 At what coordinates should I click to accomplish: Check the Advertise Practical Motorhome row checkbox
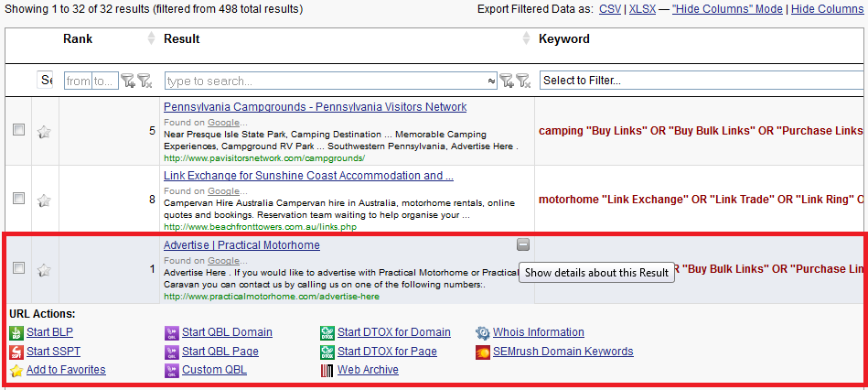pyautogui.click(x=19, y=268)
